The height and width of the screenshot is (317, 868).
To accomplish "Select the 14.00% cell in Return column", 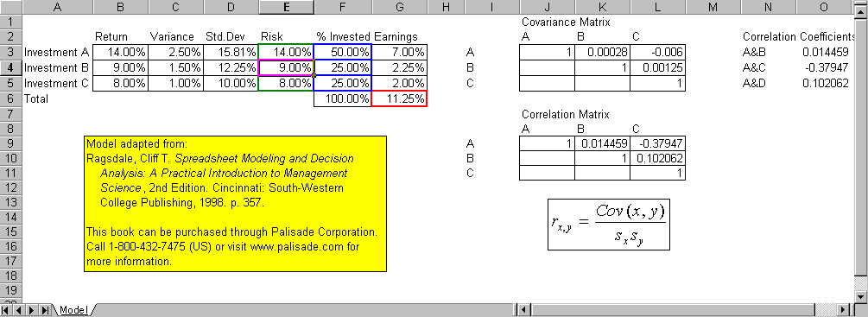I will [120, 53].
